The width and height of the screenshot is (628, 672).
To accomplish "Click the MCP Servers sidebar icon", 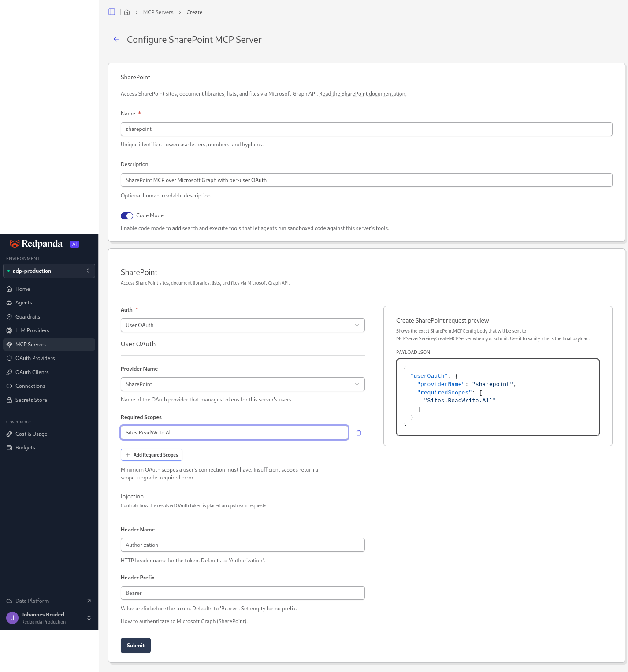I will (9, 345).
